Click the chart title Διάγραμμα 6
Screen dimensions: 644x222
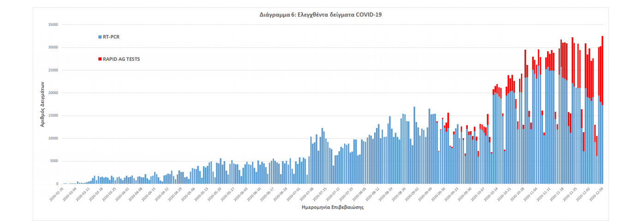(x=321, y=15)
